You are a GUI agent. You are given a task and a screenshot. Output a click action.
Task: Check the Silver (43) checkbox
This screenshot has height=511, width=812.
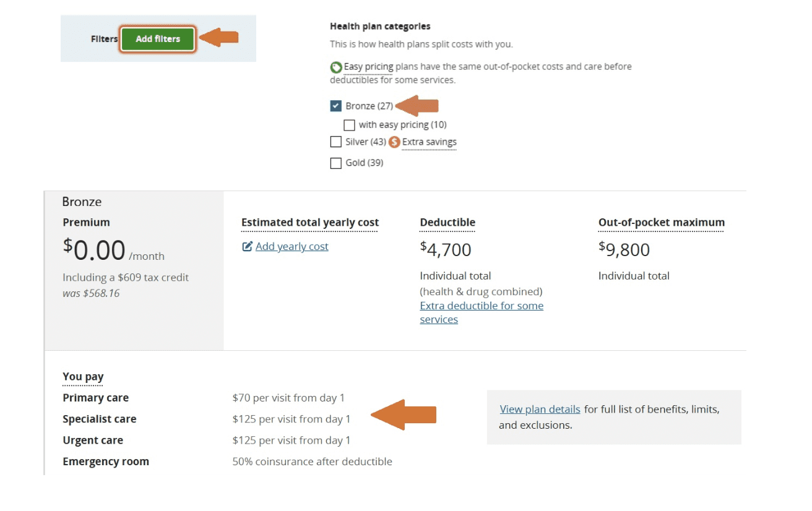336,142
